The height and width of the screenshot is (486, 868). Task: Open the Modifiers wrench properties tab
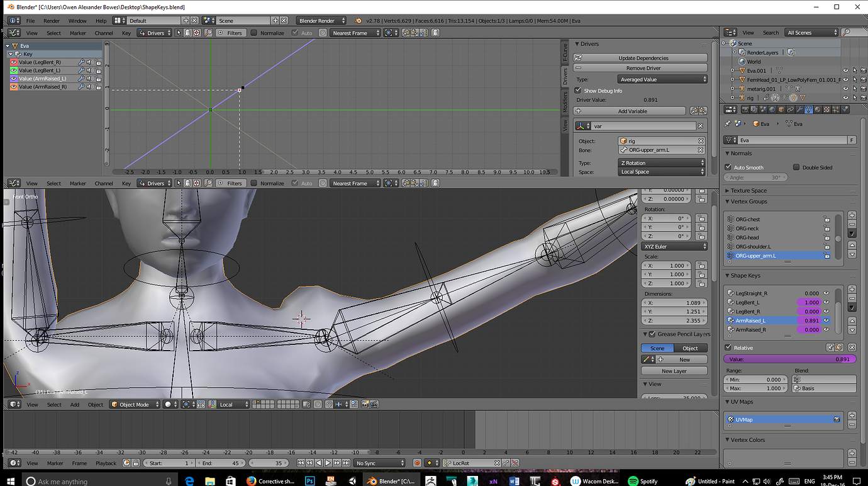point(799,110)
